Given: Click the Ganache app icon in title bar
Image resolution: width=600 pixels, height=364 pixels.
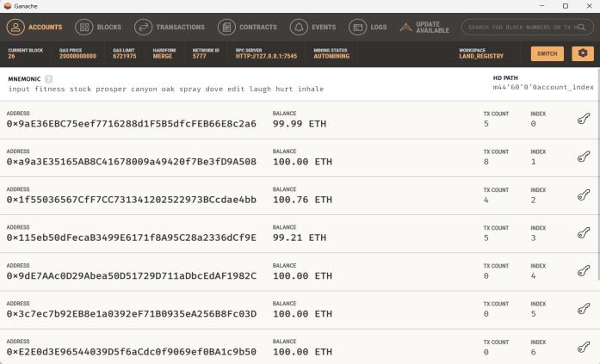Looking at the screenshot, I should point(7,6).
